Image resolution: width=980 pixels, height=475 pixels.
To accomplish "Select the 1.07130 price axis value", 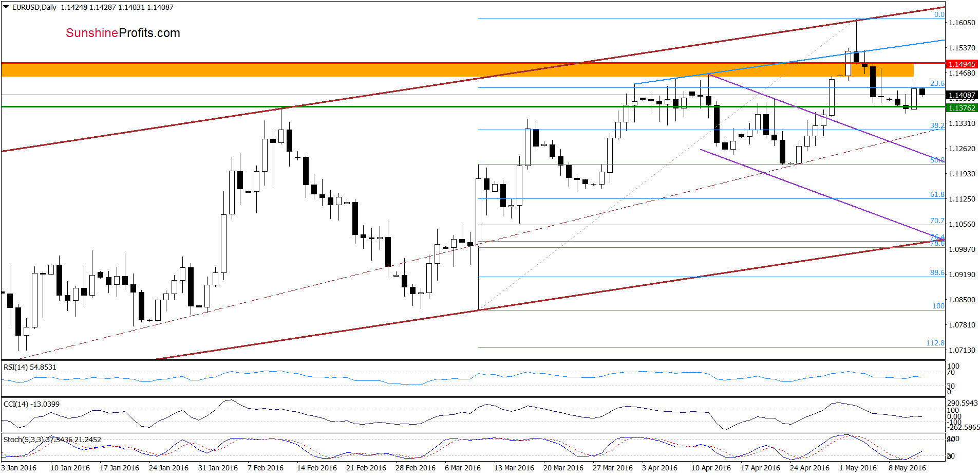I will [x=962, y=350].
